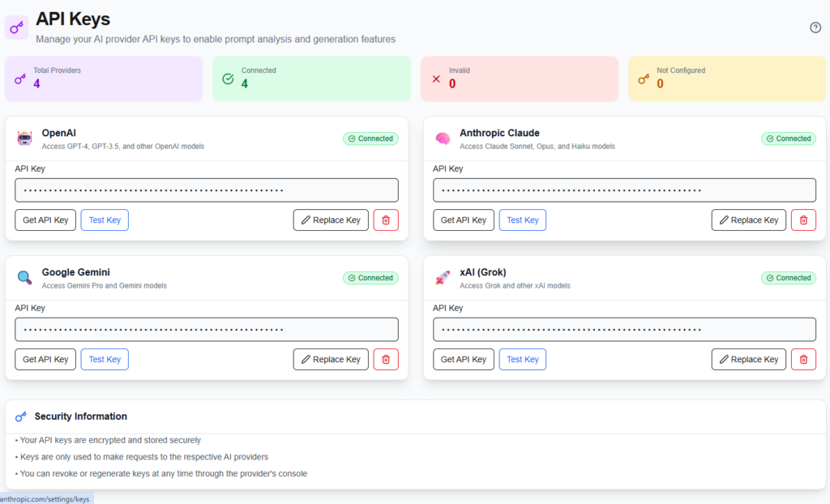Click the help question mark icon
This screenshot has width=830, height=504.
[815, 28]
